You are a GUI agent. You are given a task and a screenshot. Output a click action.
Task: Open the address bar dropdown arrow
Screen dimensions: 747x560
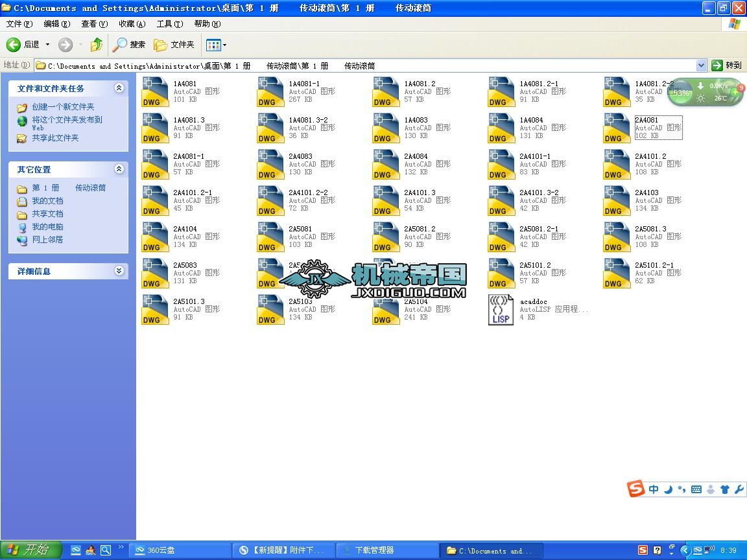pos(701,65)
